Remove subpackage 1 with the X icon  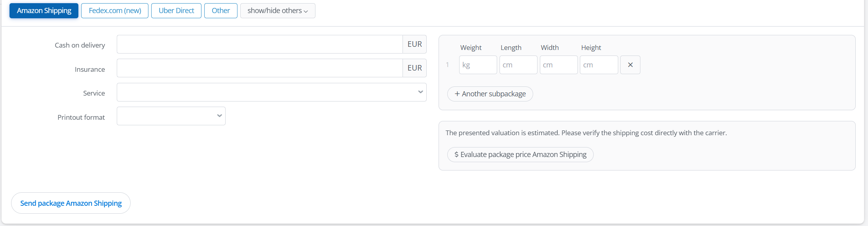(x=630, y=65)
